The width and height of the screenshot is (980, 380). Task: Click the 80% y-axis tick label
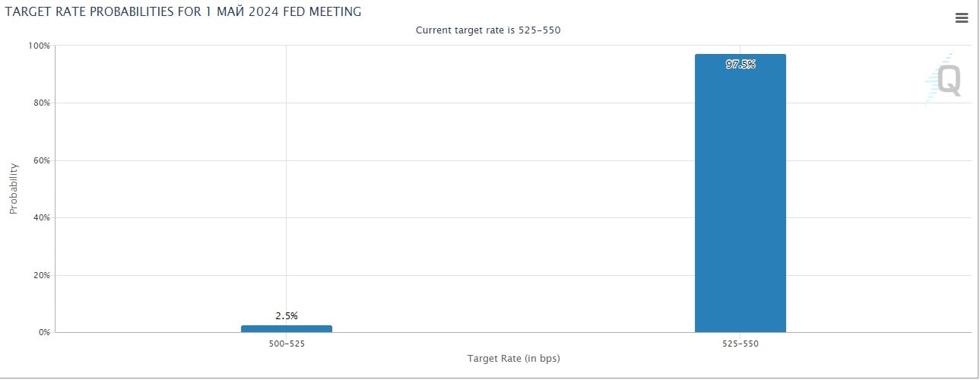tap(41, 103)
